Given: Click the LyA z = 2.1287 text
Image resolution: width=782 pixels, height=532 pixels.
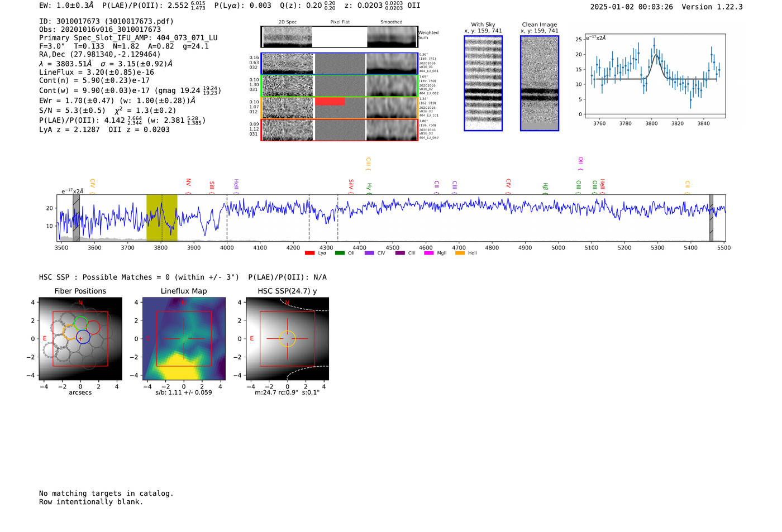Looking at the screenshot, I should point(69,130).
